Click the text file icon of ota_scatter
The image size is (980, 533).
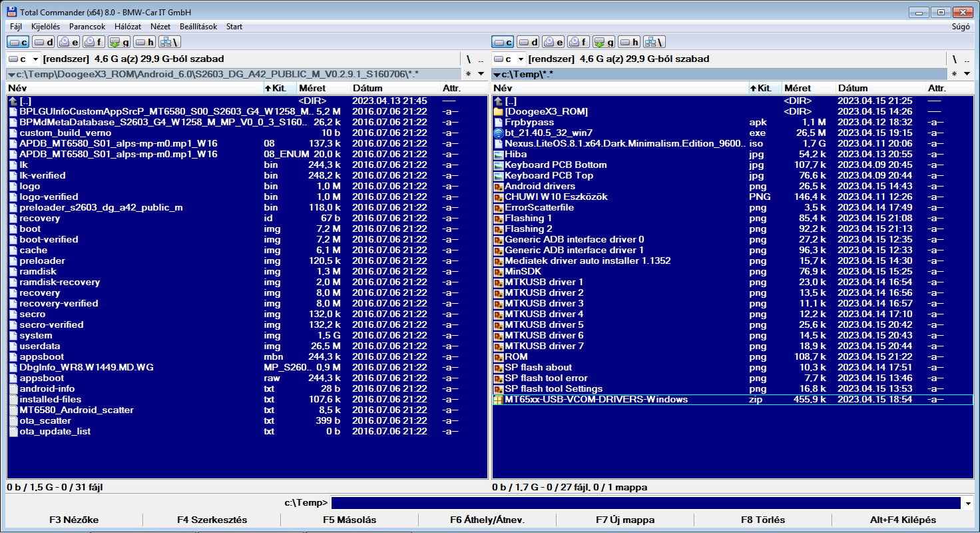(x=13, y=420)
